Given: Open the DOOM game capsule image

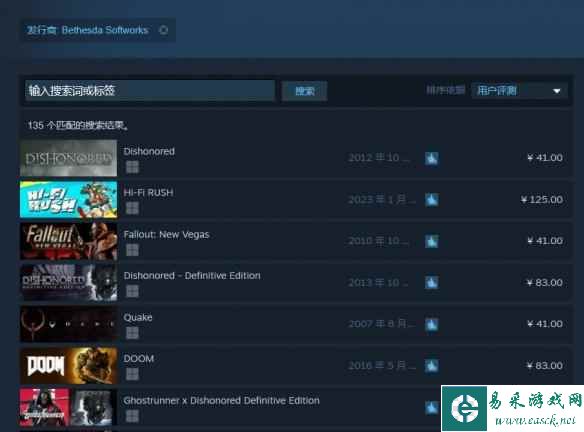Looking at the screenshot, I should pos(69,366).
